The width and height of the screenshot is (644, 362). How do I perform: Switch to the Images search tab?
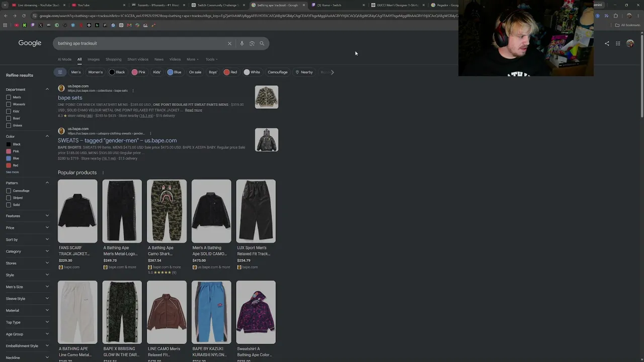94,59
